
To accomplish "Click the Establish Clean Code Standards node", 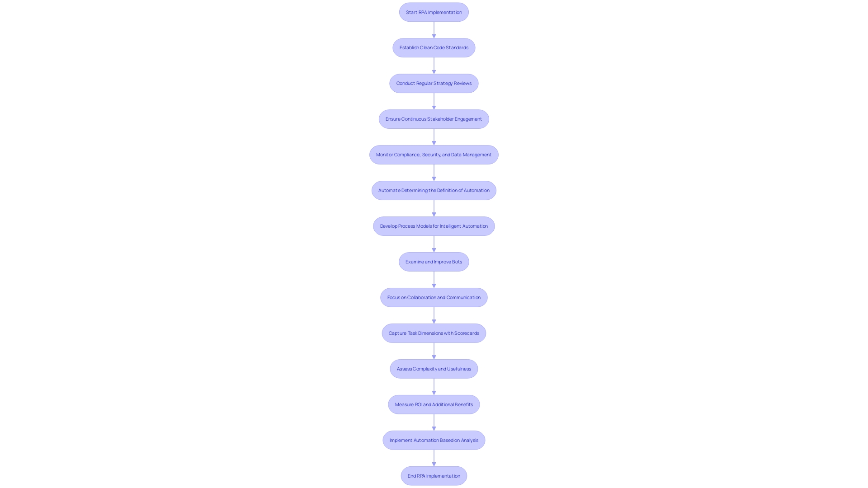I will pyautogui.click(x=434, y=47).
